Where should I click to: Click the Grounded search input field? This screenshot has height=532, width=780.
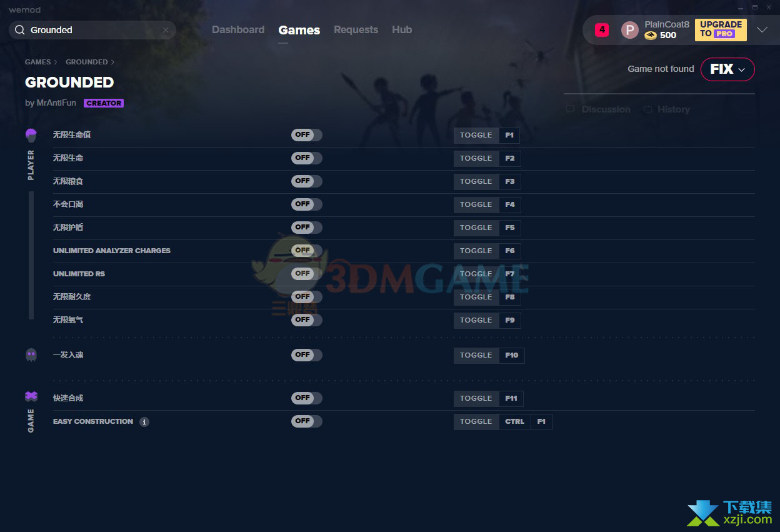[x=92, y=30]
